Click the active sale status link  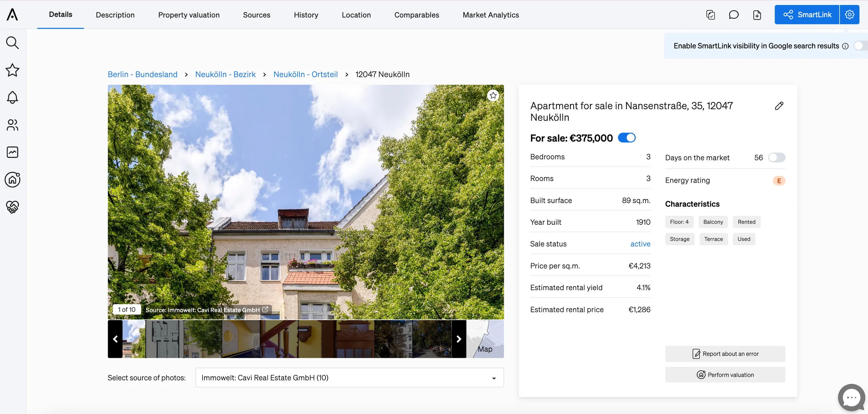point(640,244)
